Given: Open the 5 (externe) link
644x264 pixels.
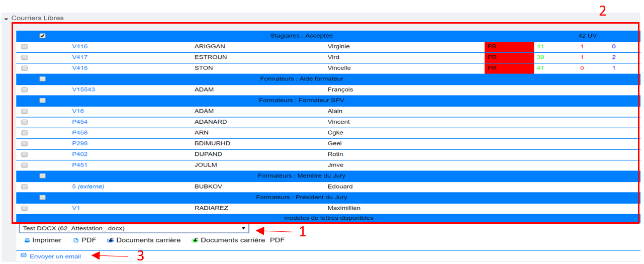Looking at the screenshot, I should (x=88, y=187).
